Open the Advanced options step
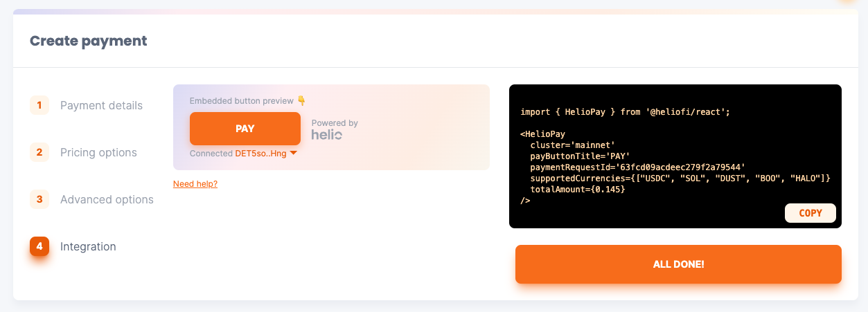This screenshot has width=868, height=312. (107, 199)
